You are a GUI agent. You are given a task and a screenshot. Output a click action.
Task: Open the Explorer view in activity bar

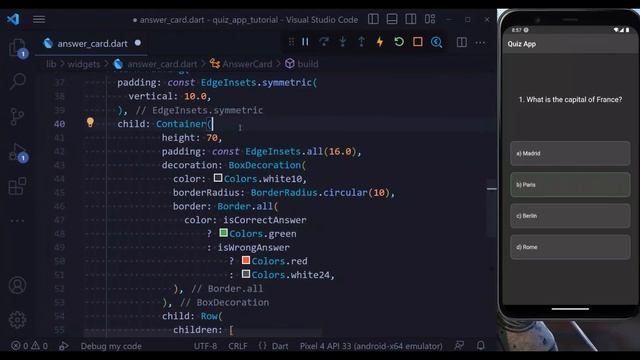(x=17, y=48)
